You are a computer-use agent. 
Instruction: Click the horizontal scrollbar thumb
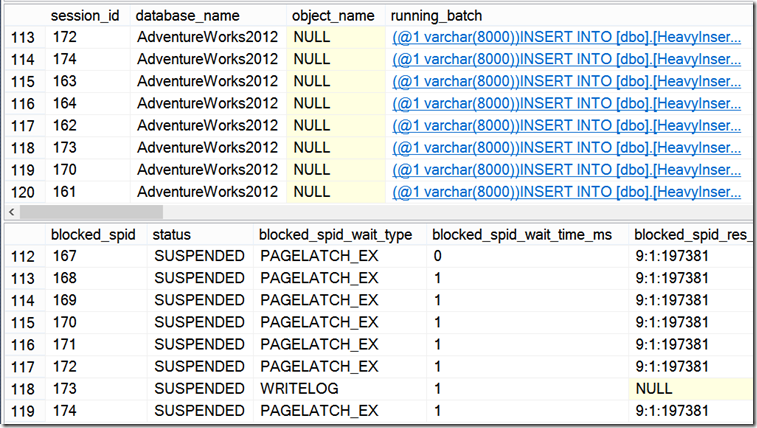[91, 211]
